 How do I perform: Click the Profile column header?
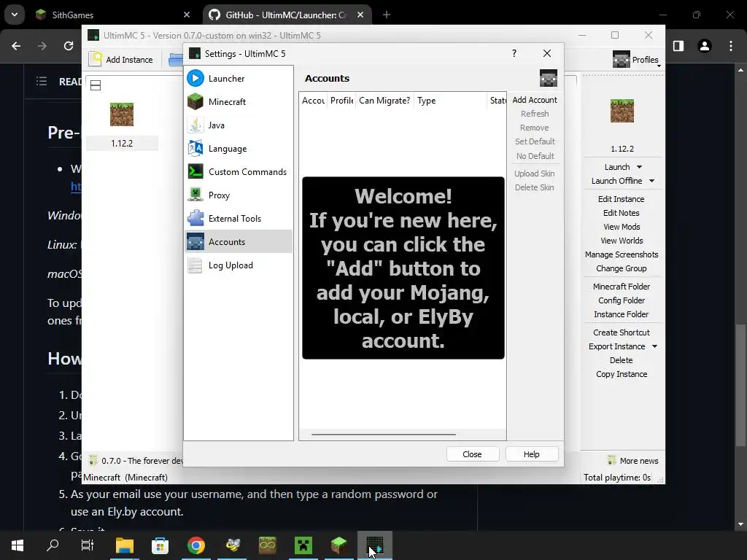[x=341, y=101]
